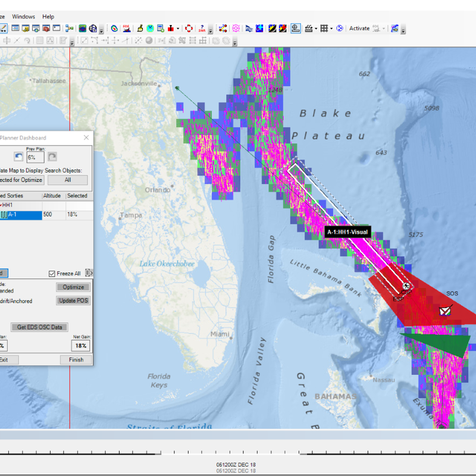Click the red stamp tool icon
The width and height of the screenshot is (476, 476).
pyautogui.click(x=171, y=28)
